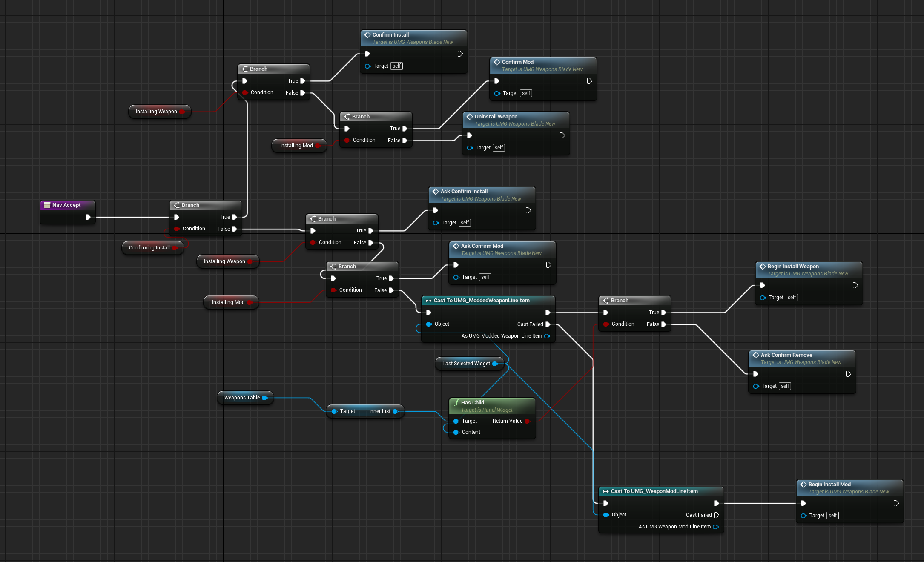Click the Begin Install Weapon execution output pin

point(855,285)
